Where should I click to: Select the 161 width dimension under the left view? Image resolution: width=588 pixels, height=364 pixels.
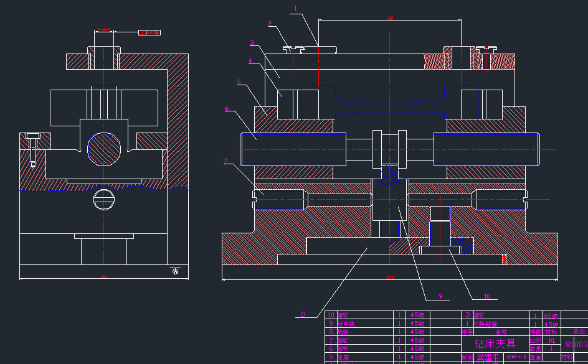click(104, 277)
